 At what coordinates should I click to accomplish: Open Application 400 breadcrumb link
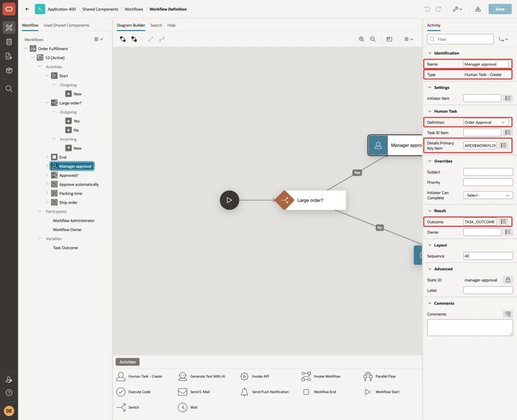[x=62, y=9]
